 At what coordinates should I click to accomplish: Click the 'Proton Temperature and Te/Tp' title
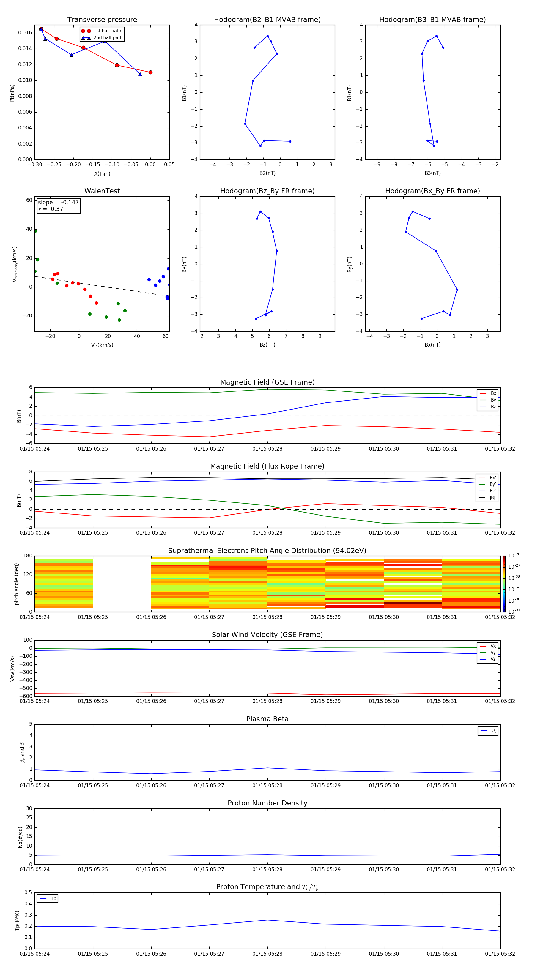click(267, 887)
